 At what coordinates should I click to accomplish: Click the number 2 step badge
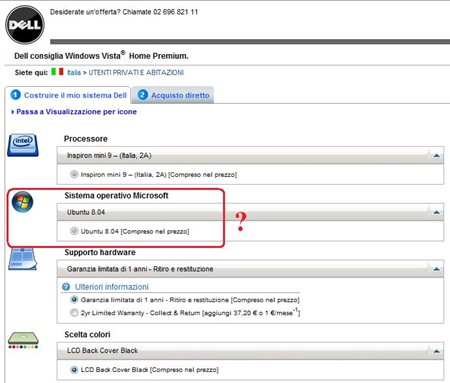click(142, 95)
